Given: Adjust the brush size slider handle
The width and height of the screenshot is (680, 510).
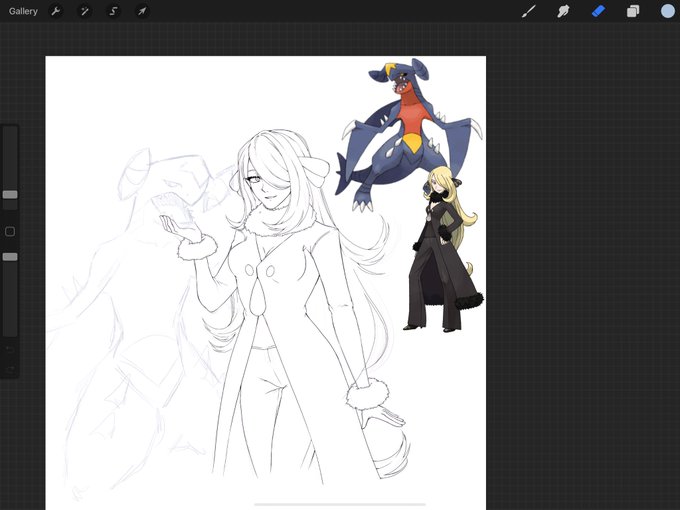Looking at the screenshot, I should click(x=10, y=194).
